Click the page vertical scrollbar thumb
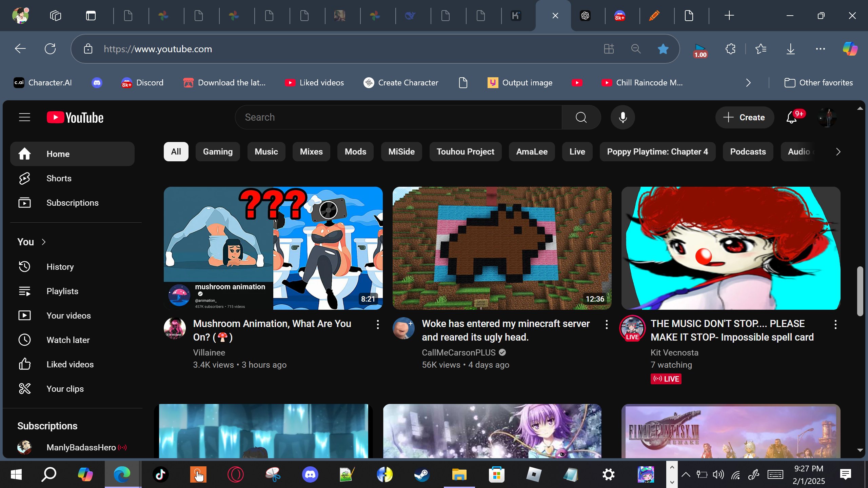868x488 pixels. (860, 291)
